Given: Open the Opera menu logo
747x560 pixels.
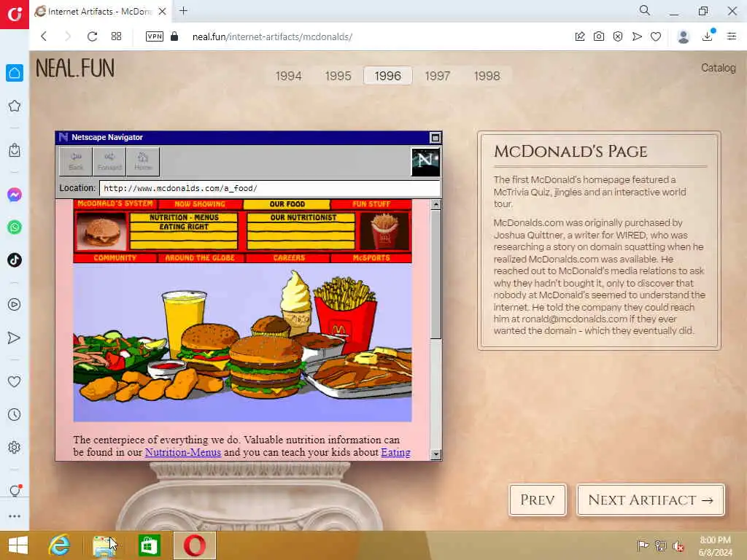Looking at the screenshot, I should pos(15,15).
